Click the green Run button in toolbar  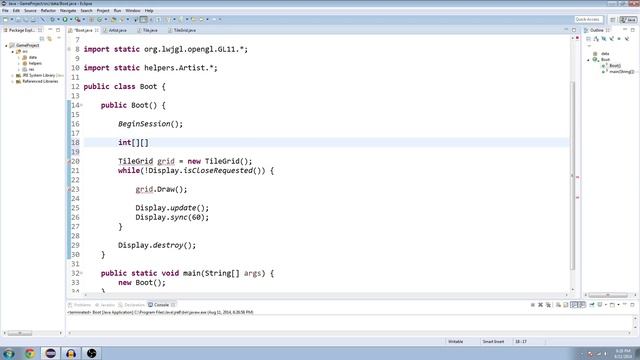pos(65,19)
